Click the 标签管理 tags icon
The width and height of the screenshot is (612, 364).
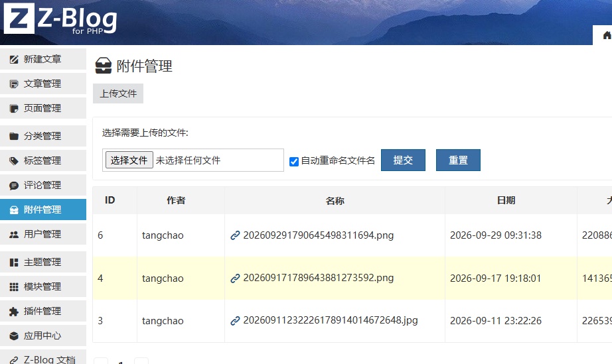14,160
